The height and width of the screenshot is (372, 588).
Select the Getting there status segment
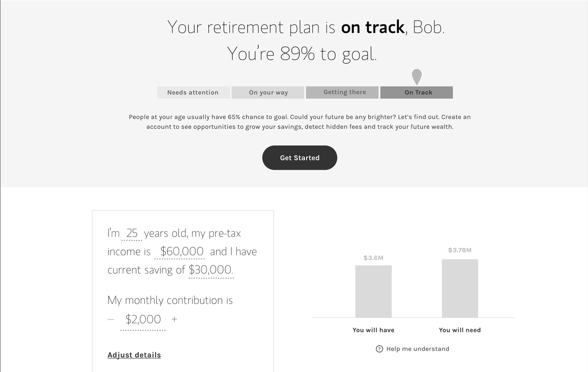[342, 92]
